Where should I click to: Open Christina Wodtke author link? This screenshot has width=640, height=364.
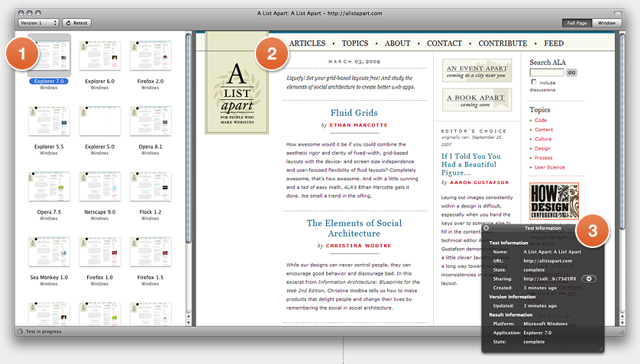click(358, 246)
